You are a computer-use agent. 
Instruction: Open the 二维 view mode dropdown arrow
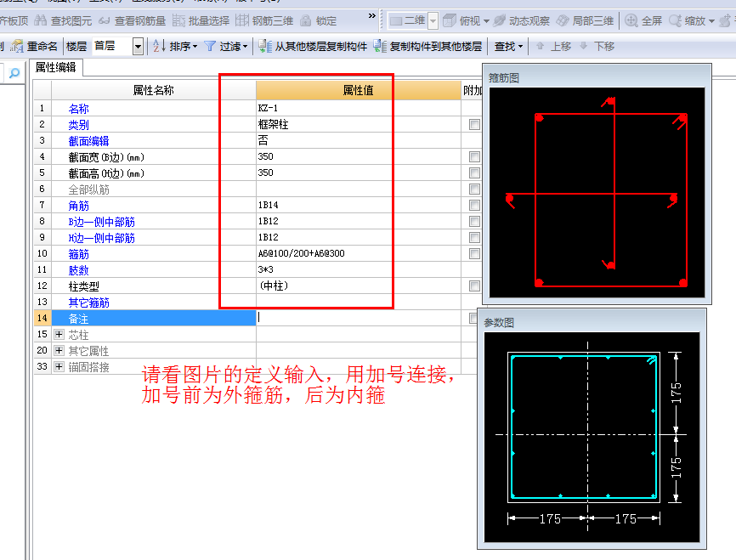click(433, 21)
